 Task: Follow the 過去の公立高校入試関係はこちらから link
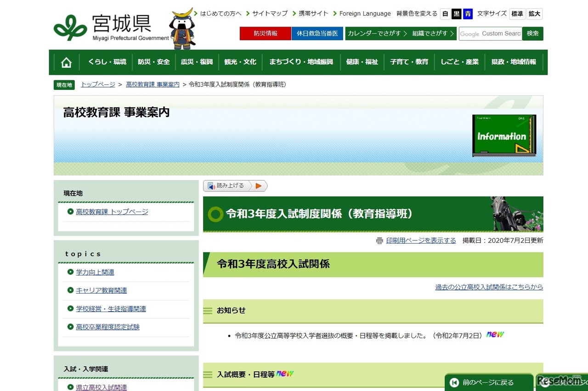pos(488,287)
